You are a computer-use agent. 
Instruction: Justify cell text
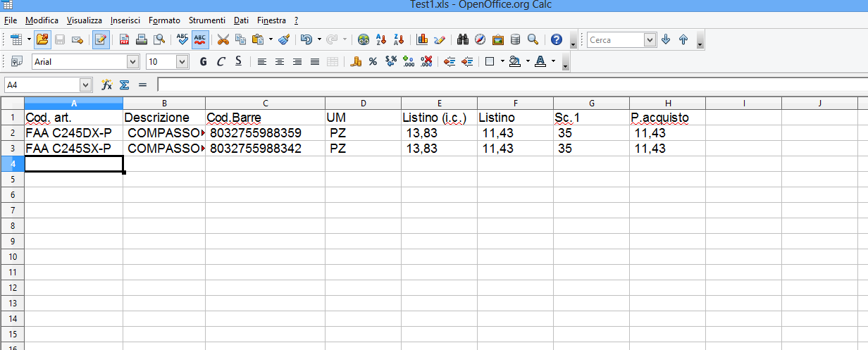[315, 62]
